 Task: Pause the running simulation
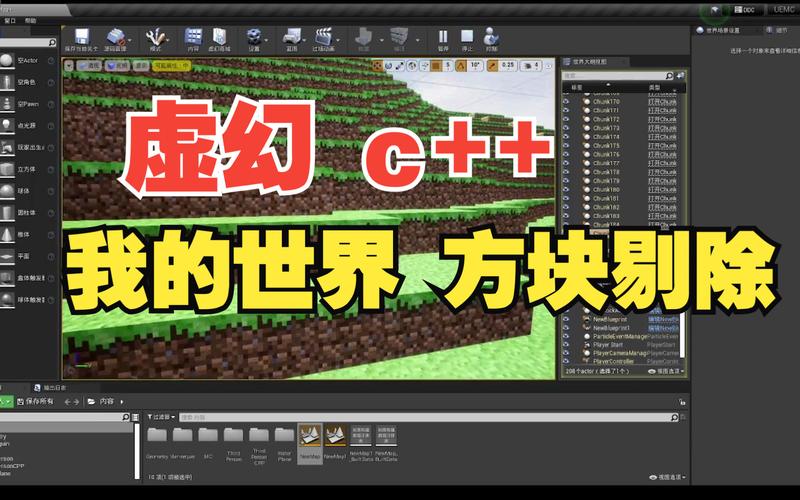click(x=443, y=37)
